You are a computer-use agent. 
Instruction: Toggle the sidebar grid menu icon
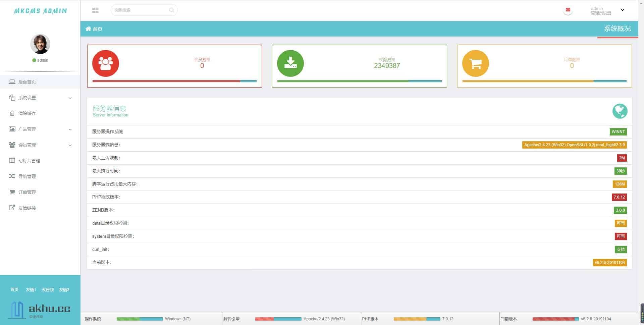point(95,10)
